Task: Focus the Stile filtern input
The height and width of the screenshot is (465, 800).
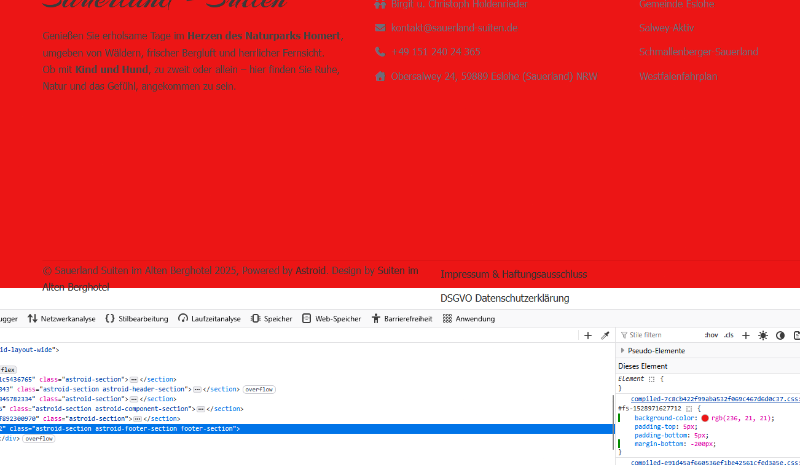Action: pos(660,335)
